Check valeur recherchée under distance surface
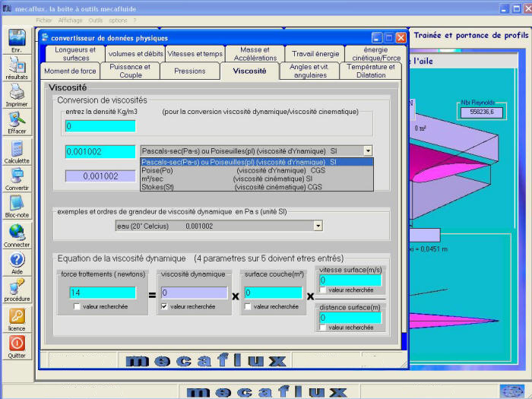 (323, 328)
